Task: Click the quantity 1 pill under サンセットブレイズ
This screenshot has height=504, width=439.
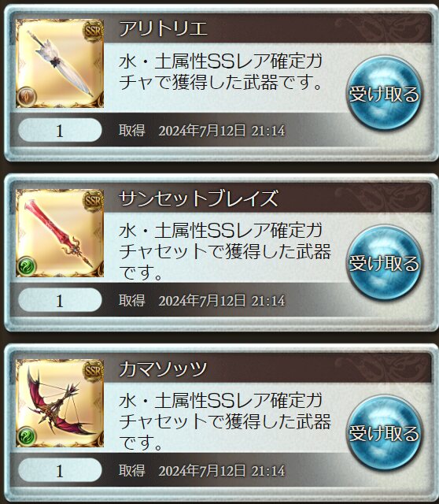Action: (60, 300)
